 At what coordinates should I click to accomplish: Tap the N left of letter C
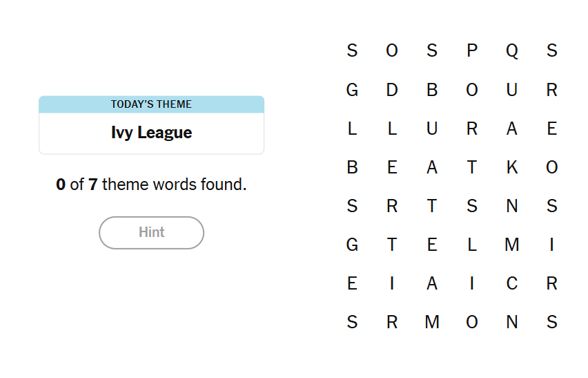pyautogui.click(x=512, y=322)
